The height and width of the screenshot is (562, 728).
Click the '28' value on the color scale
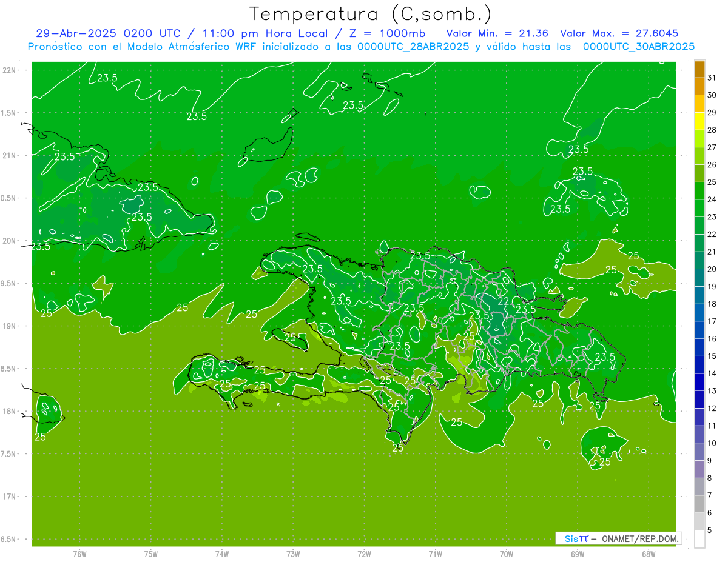coord(712,130)
